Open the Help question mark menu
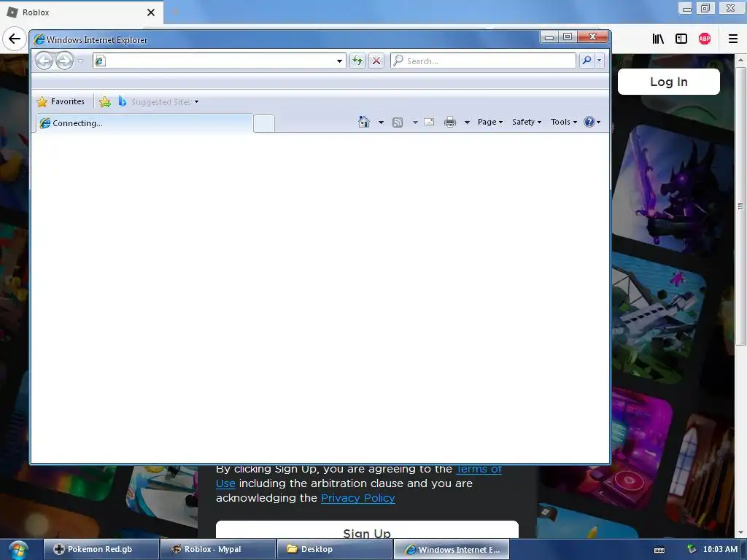Viewport: 747px width, 560px height. coord(592,122)
